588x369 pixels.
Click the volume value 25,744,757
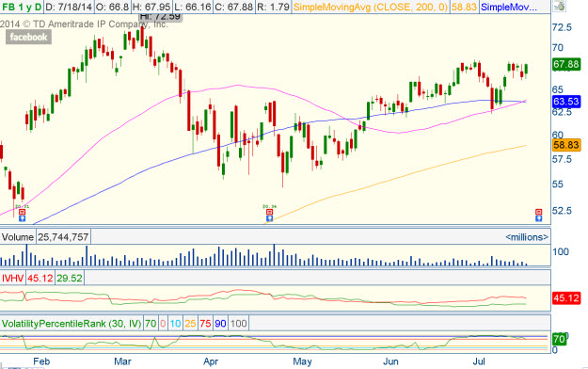63,237
